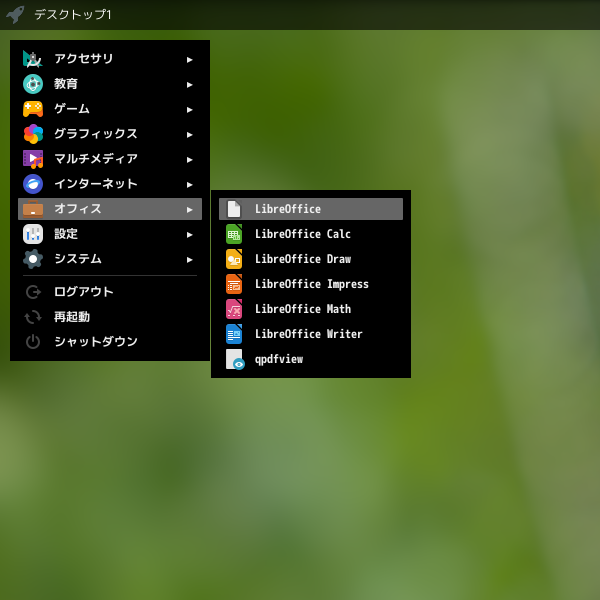Launch qpdfview PDF viewer
This screenshot has width=600, height=600.
311,359
